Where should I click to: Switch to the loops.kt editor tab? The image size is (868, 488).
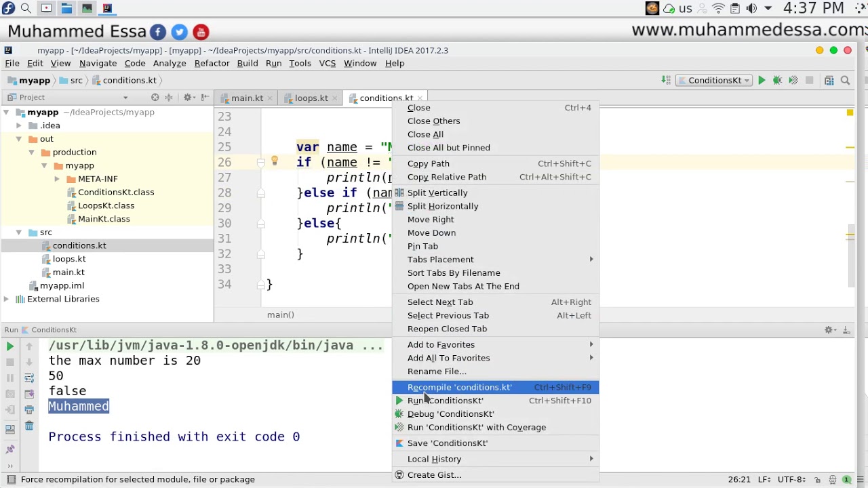click(311, 98)
